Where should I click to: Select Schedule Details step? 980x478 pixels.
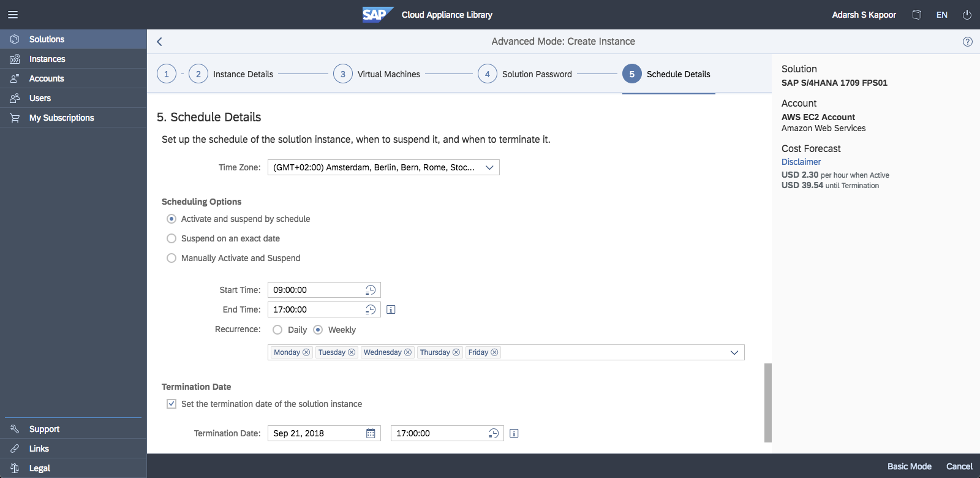click(x=666, y=74)
